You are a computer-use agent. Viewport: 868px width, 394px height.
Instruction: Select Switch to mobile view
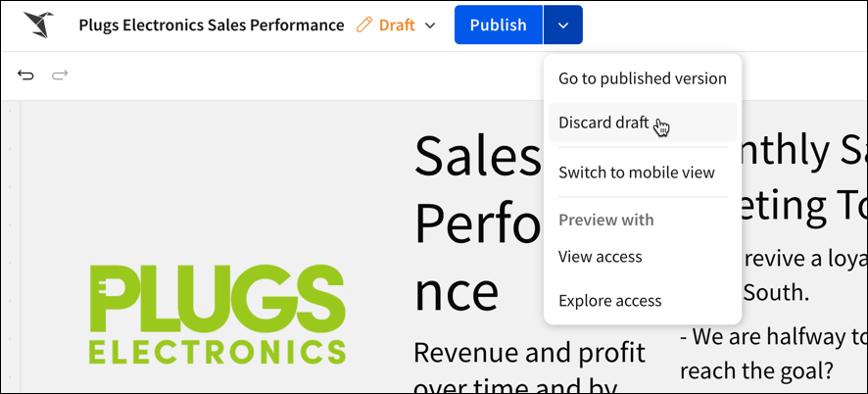[x=642, y=172]
